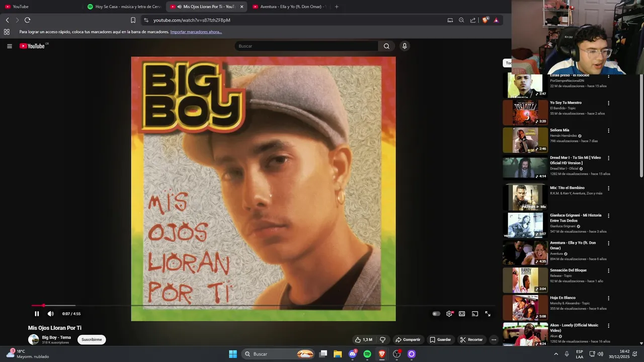Cast the video to a TV
Viewport: 644px width, 362px height.
pyautogui.click(x=475, y=314)
